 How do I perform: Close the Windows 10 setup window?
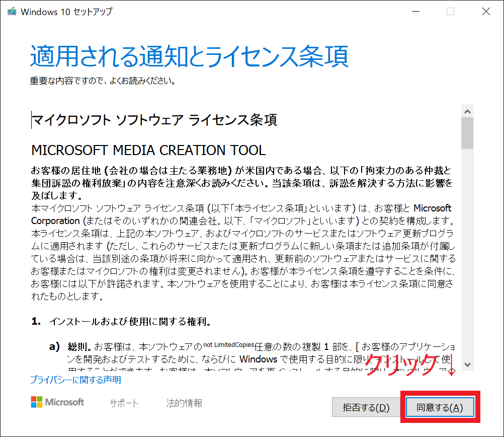coord(486,11)
